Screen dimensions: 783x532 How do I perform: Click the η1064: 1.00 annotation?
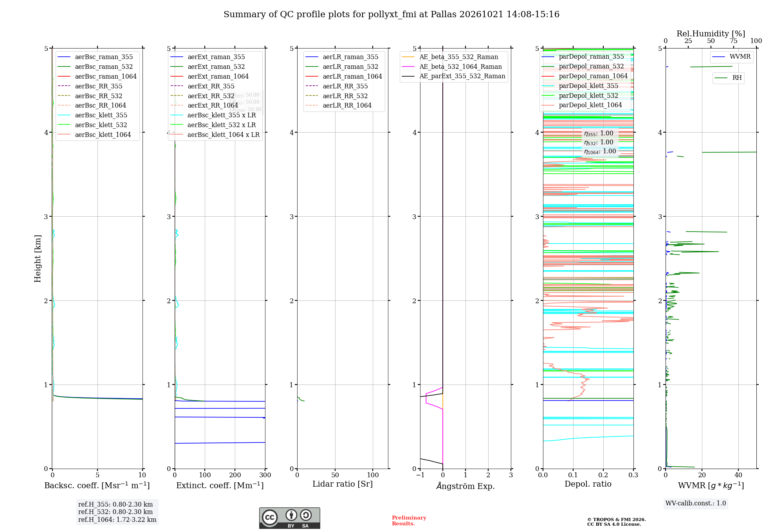pos(600,151)
